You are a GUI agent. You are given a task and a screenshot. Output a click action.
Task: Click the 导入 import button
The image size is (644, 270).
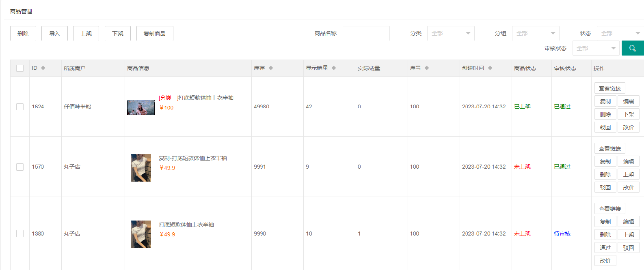pos(54,34)
